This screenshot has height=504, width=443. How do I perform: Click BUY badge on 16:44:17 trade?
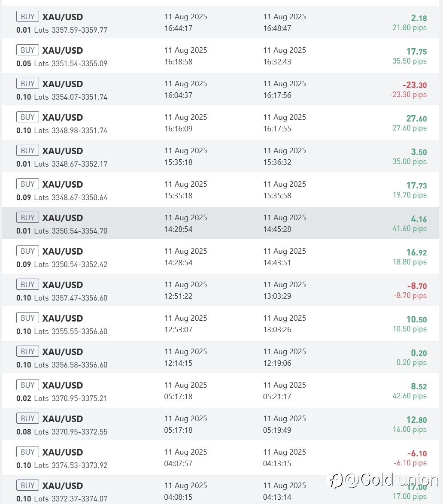(27, 16)
